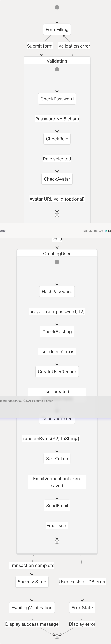Click the AwaitingVerification state node

coord(32,607)
